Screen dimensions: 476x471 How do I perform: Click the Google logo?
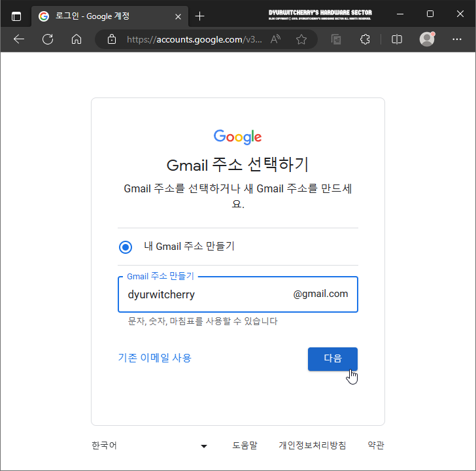point(238,137)
